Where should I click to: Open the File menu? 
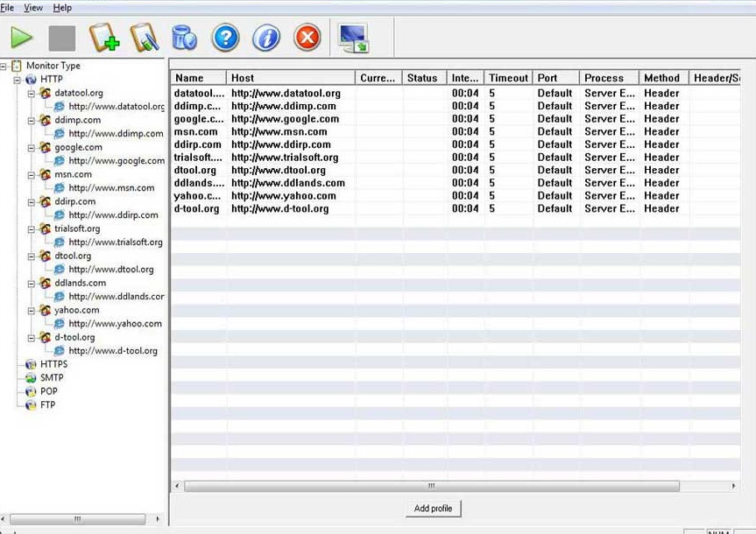click(x=7, y=8)
